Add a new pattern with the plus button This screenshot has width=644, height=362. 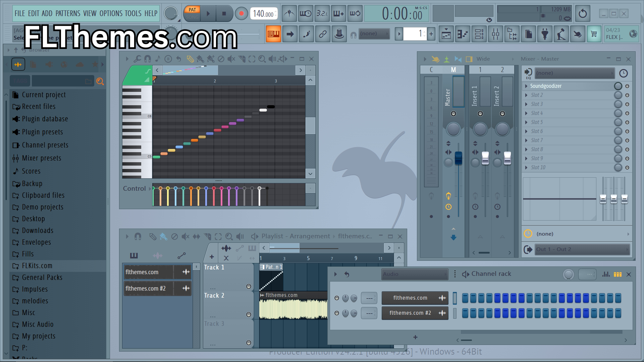pos(431,34)
